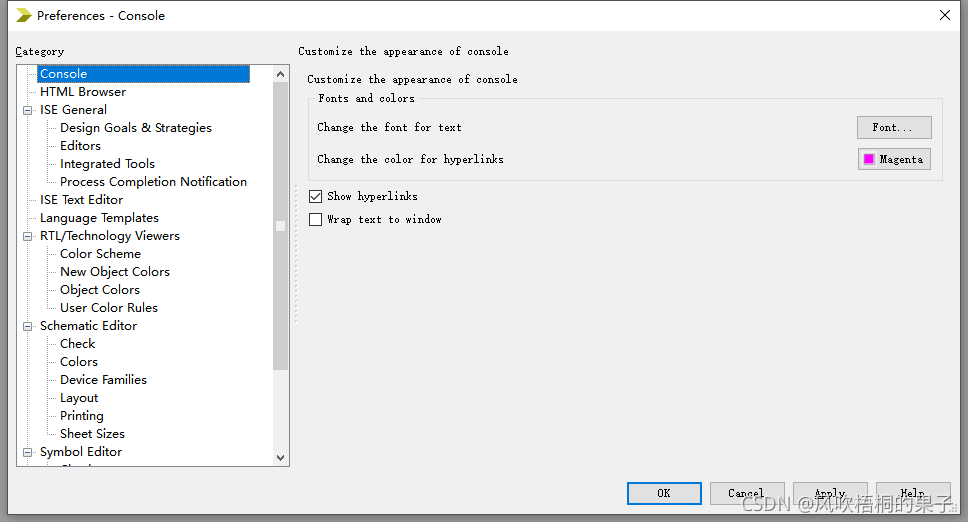The image size is (968, 522).
Task: Open User Color Rules
Action: [109, 307]
